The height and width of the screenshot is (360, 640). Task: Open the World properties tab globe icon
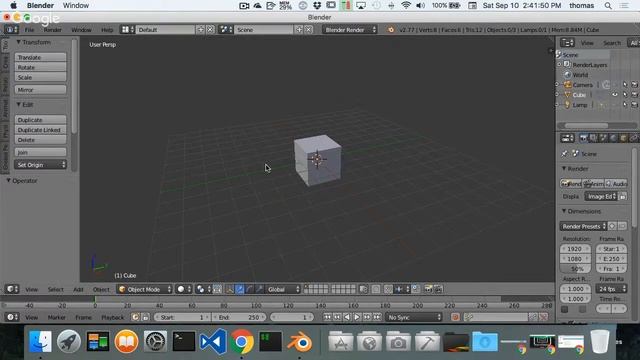click(613, 138)
